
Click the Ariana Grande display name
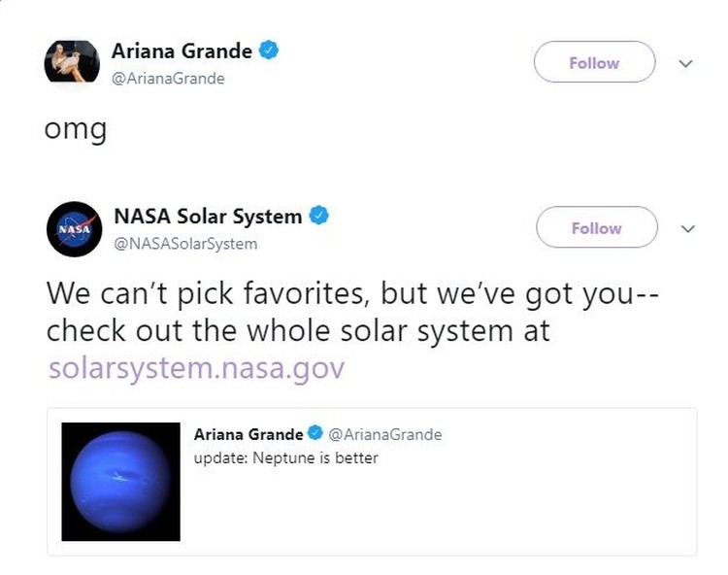182,51
